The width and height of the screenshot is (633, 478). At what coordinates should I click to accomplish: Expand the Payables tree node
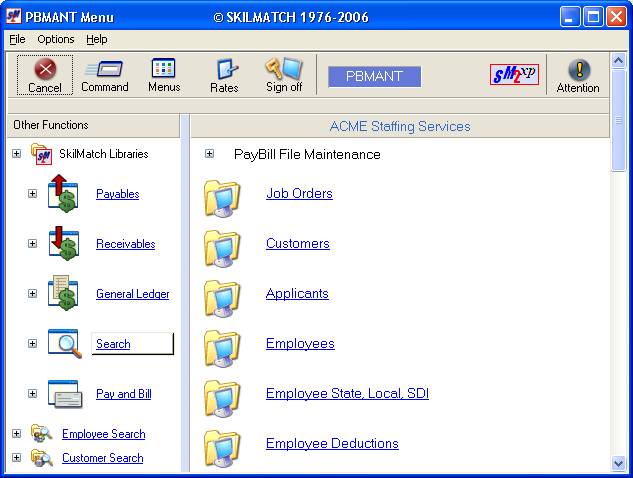33,194
